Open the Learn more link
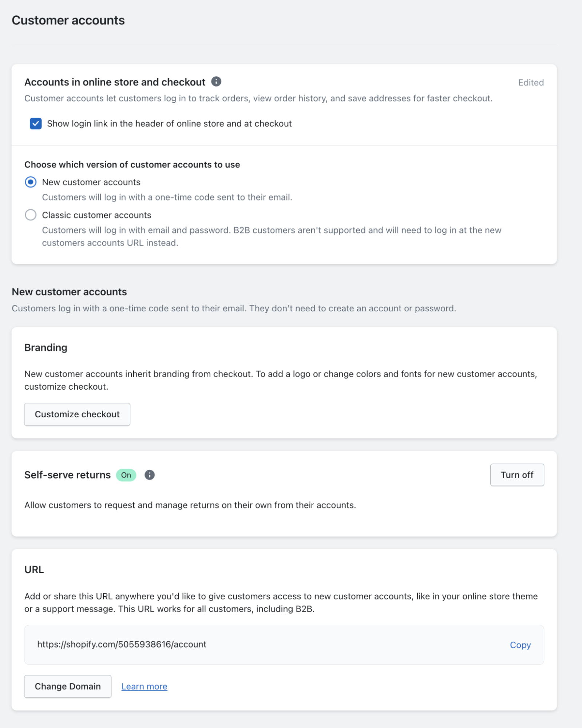582x728 pixels. [x=144, y=686]
